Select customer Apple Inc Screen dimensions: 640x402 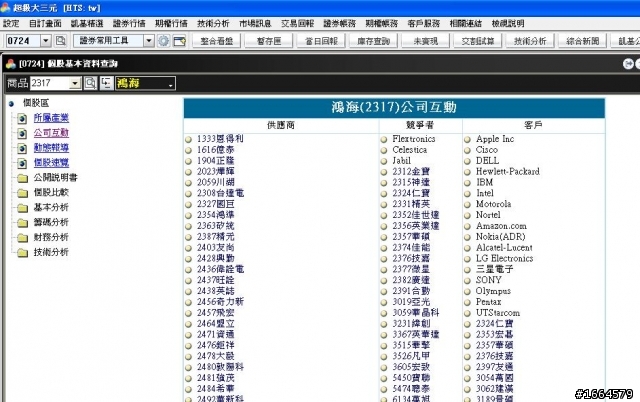point(495,139)
